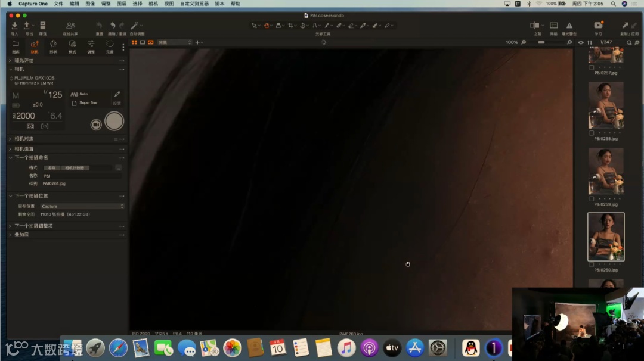Image resolution: width=644 pixels, height=361 pixels.
Task: Click the ISO 2000 value
Action: [x=24, y=116]
